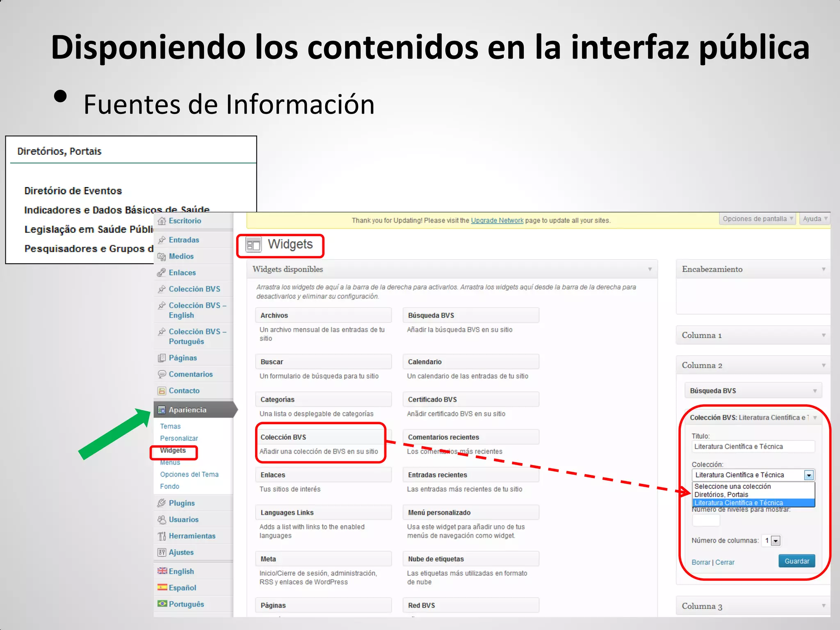840x630 pixels.
Task: Click the Plugins plug icon
Action: [162, 503]
